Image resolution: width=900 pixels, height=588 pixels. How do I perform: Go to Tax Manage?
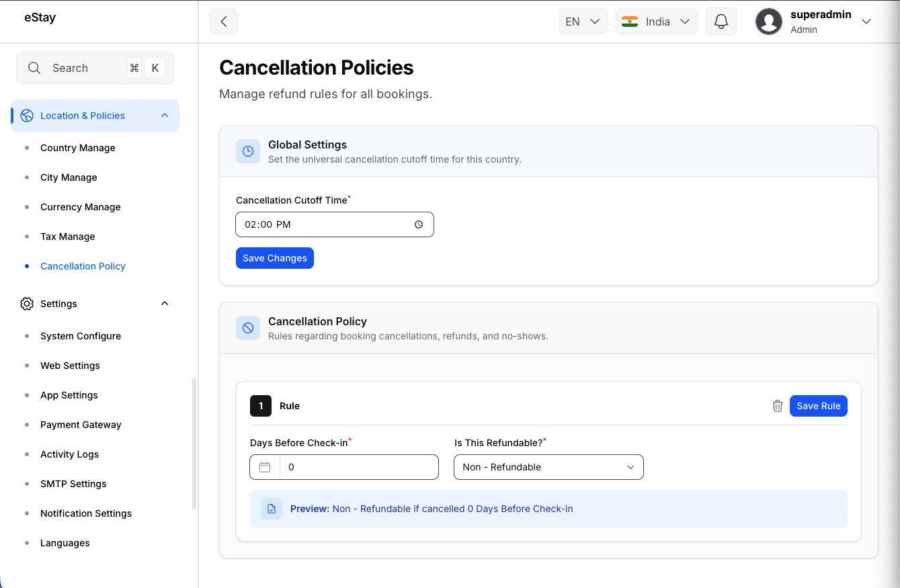[x=68, y=237]
